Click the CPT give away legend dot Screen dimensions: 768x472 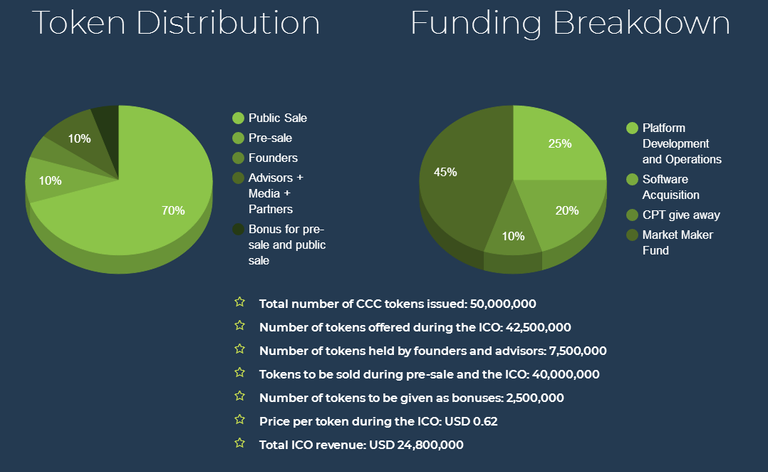click(632, 215)
